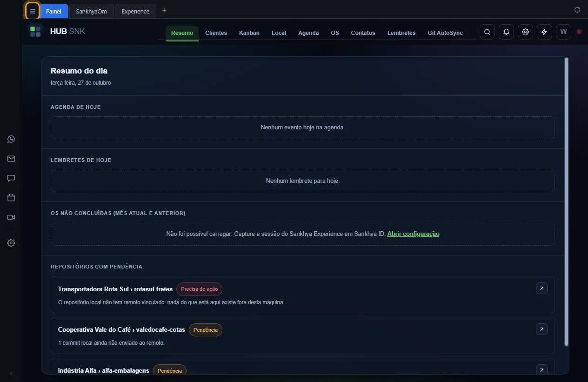Screen dimensions: 588x382
Task: Open the header settings gear button
Action: tap(525, 32)
